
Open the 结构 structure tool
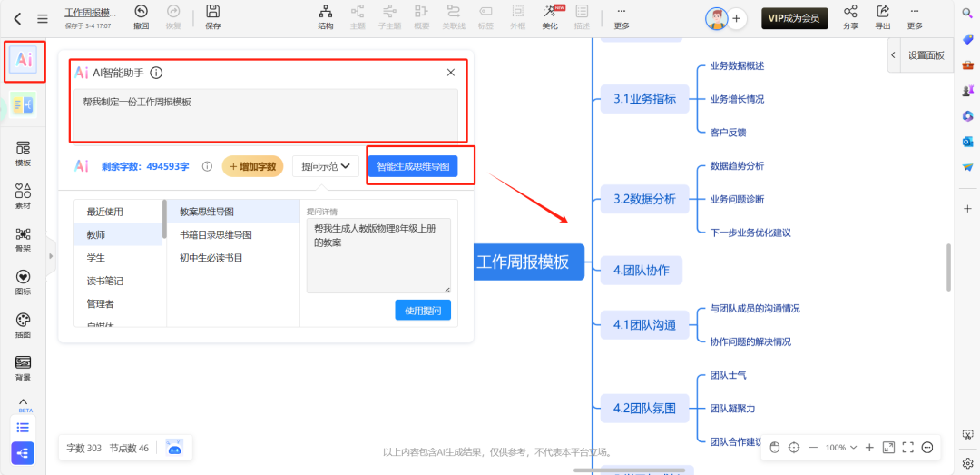326,17
